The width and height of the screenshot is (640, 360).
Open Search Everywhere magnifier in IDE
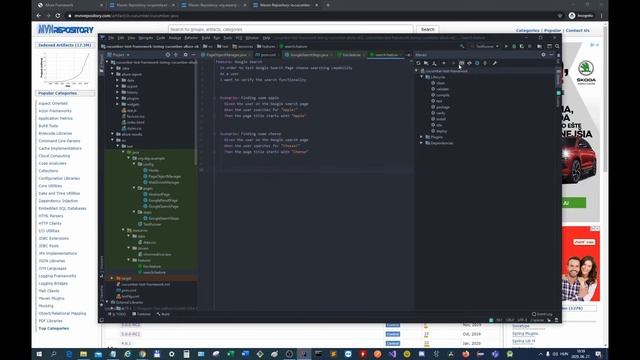pyautogui.click(x=557, y=47)
